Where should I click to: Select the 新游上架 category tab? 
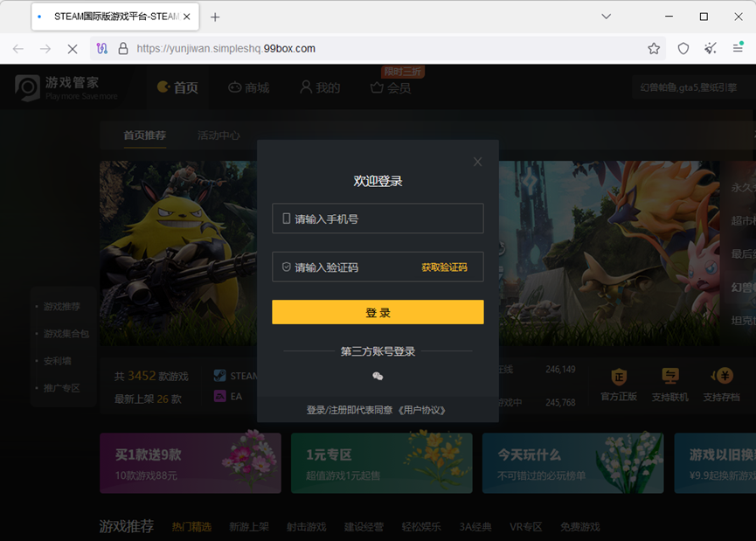[x=249, y=527]
